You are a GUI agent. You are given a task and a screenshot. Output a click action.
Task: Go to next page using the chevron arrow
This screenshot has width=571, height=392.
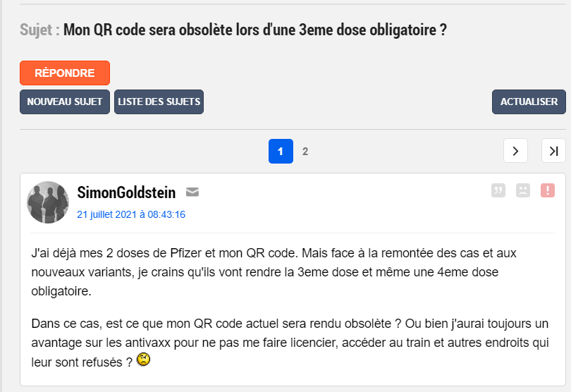click(515, 151)
